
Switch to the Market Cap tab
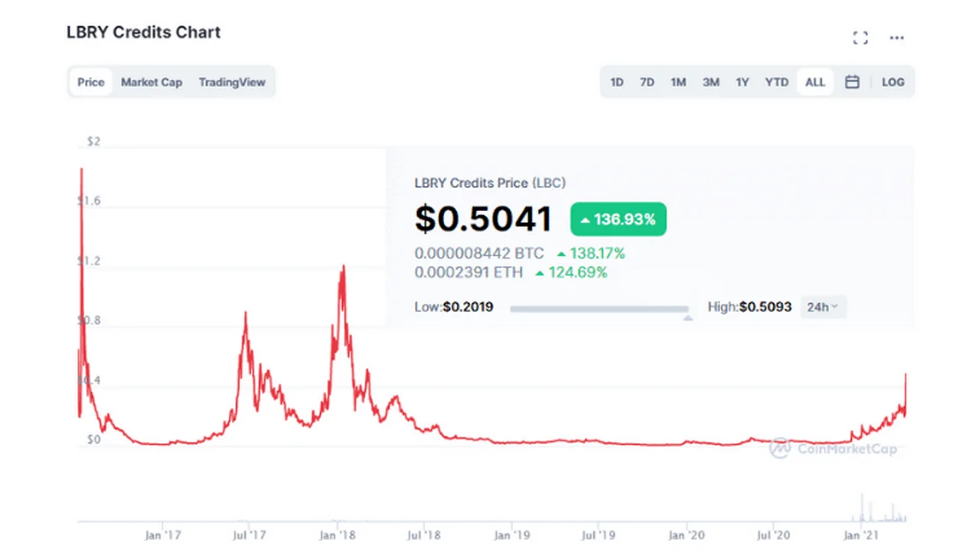click(x=152, y=82)
